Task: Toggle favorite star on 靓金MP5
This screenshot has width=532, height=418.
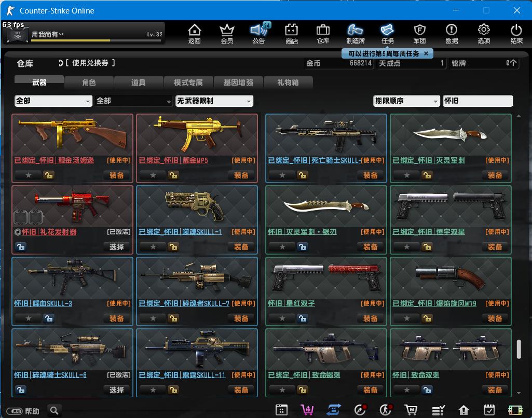Action: (x=153, y=175)
